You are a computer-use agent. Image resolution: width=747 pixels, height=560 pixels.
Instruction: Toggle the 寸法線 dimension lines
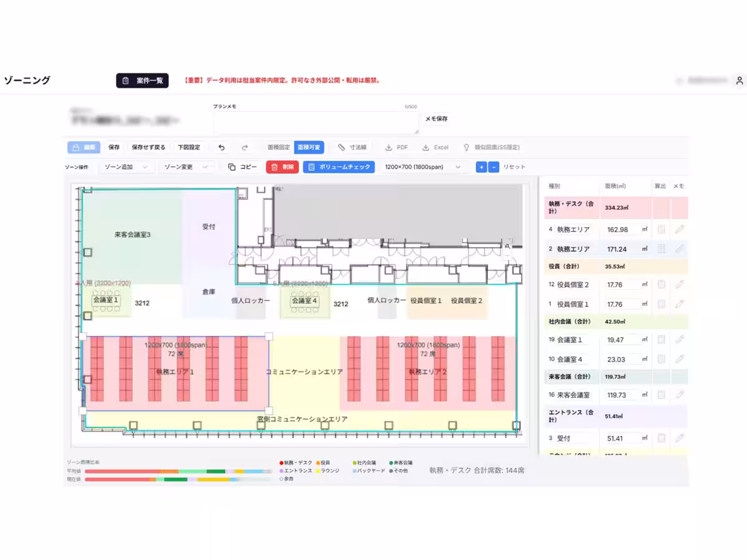point(352,147)
